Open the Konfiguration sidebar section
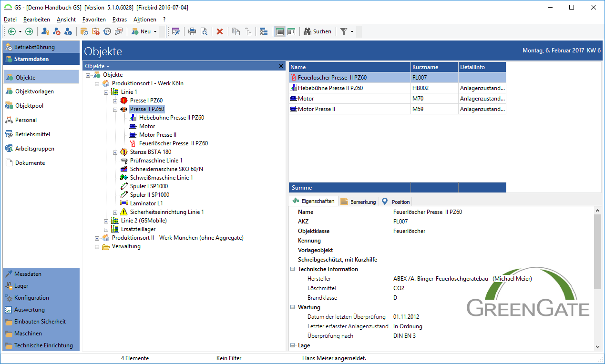This screenshot has height=364, width=605. [x=41, y=298]
